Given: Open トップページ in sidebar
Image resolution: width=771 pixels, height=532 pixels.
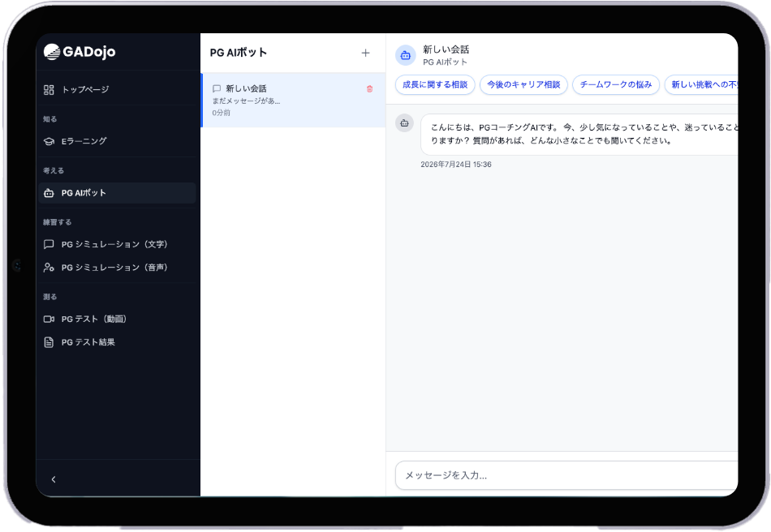Looking at the screenshot, I should coord(117,89).
